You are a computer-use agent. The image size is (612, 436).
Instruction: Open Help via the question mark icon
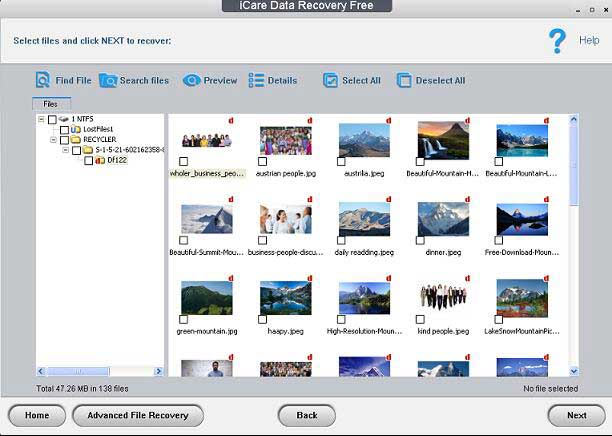tap(557, 41)
